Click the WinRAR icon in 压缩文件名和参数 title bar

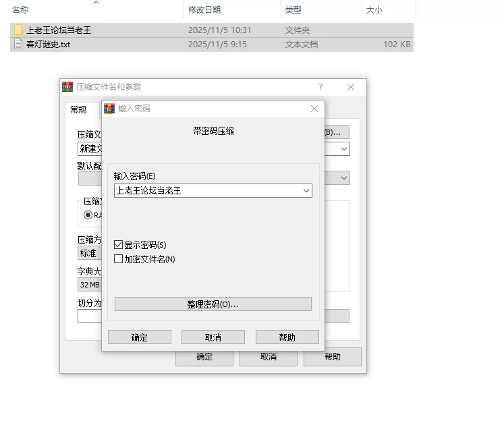tap(67, 87)
